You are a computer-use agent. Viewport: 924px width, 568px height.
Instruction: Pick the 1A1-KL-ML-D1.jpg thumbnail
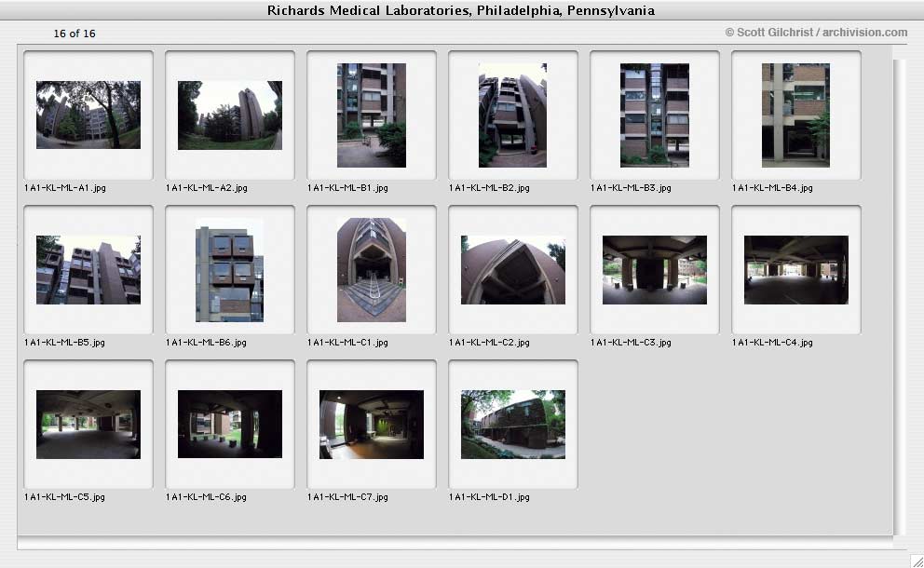(512, 425)
